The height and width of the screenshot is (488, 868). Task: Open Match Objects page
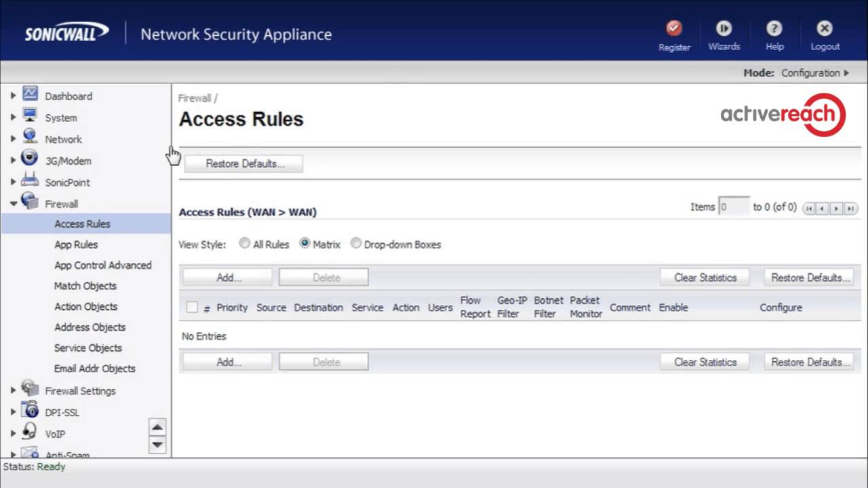85,286
